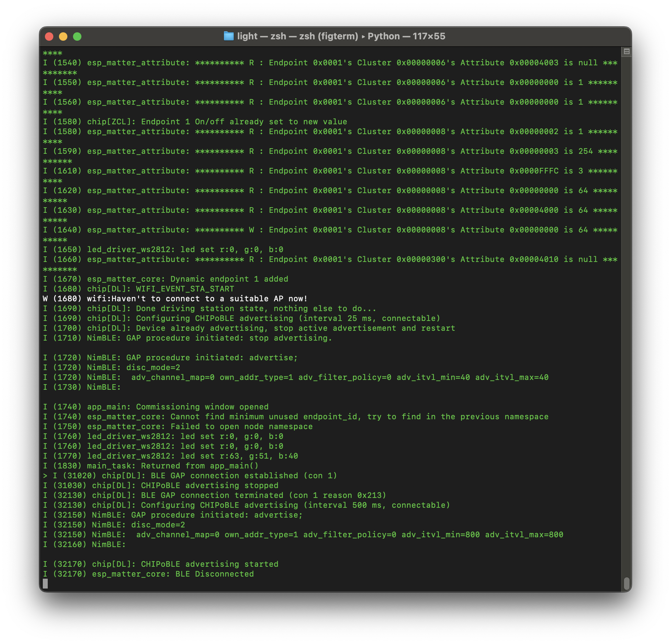Click the line 'Failed to open node namespace'

coord(178,426)
